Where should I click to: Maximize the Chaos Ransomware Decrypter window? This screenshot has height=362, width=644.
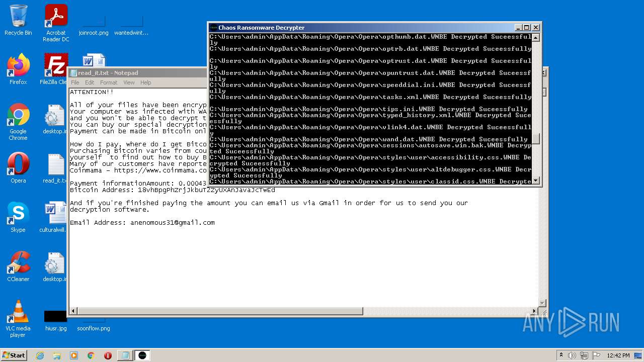(x=527, y=28)
